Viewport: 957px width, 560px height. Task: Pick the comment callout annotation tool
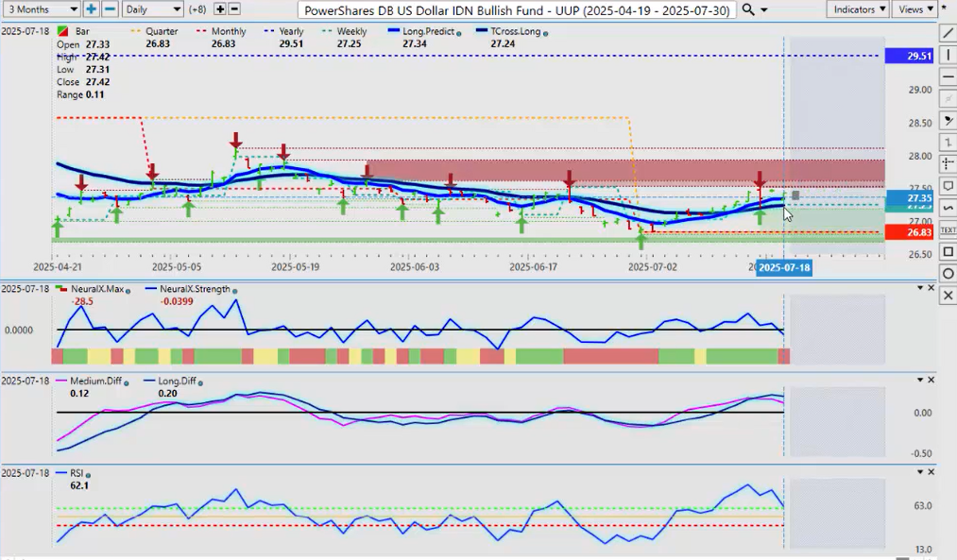point(948,186)
